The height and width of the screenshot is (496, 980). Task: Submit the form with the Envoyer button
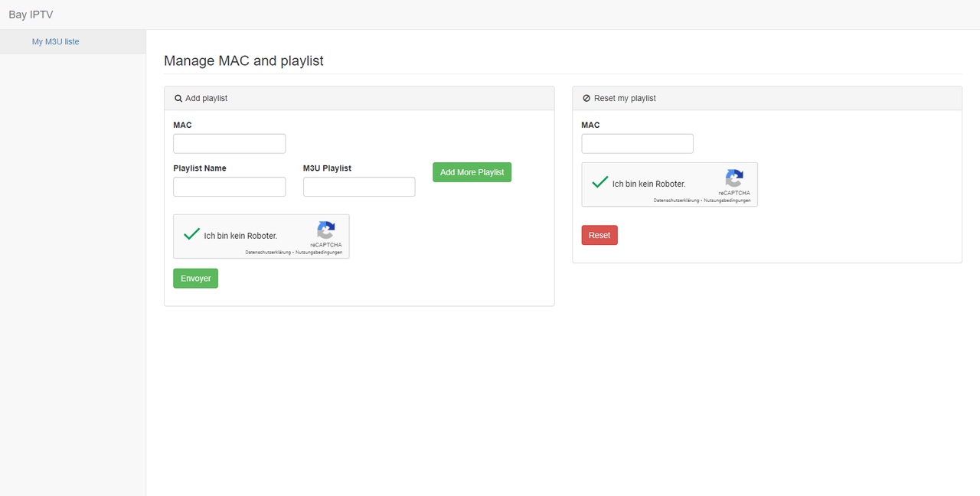195,279
